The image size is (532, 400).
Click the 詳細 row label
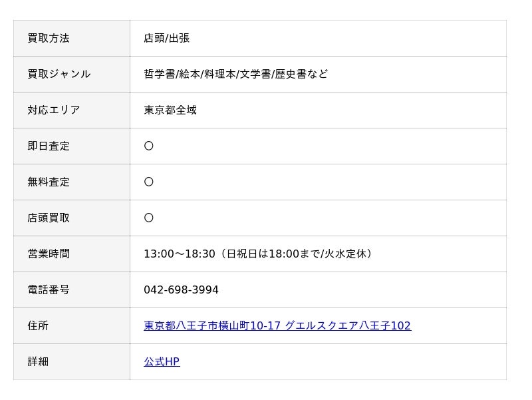pos(38,361)
